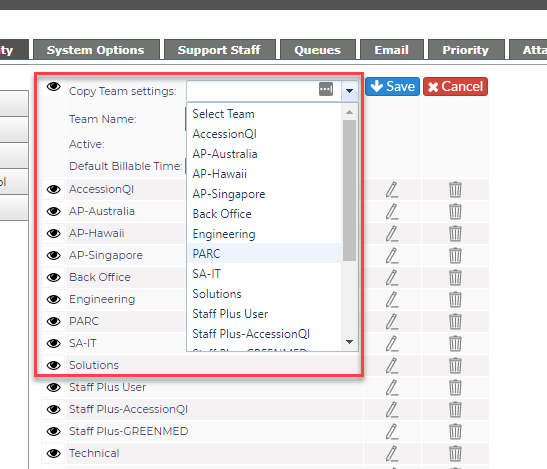Edit the Staff Plus User team
This screenshot has height=469, width=547.
coord(392,388)
